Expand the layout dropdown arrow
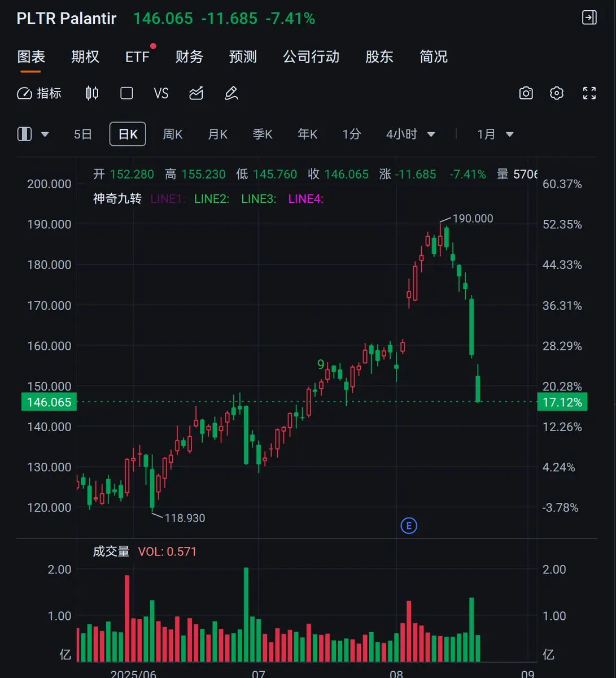Image resolution: width=616 pixels, height=678 pixels. [x=45, y=134]
